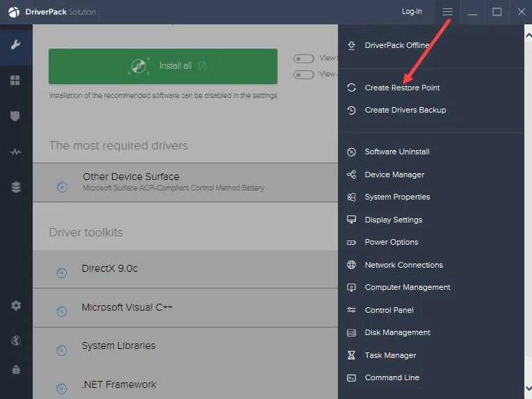The height and width of the screenshot is (399, 532).
Task: Open settings gear in left sidebar
Action: (16, 305)
